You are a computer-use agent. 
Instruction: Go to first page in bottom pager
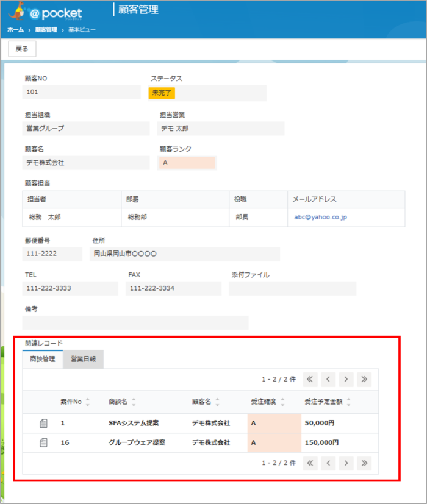coord(310,463)
